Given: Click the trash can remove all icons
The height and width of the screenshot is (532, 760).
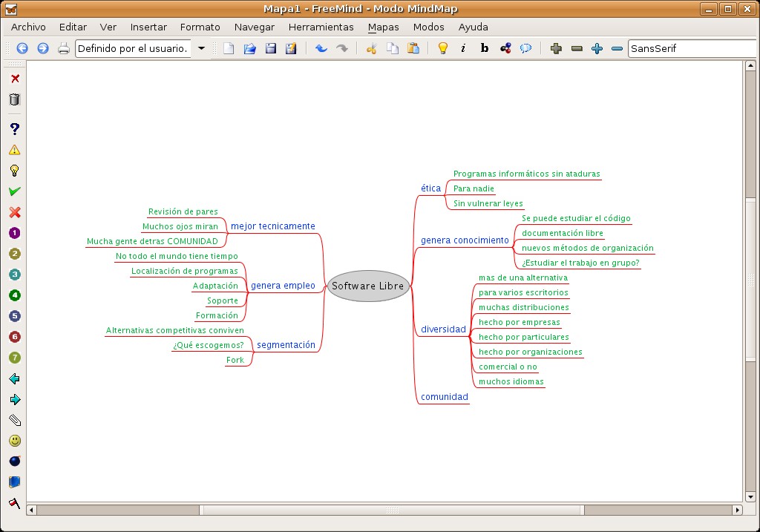Looking at the screenshot, I should pyautogui.click(x=15, y=99).
